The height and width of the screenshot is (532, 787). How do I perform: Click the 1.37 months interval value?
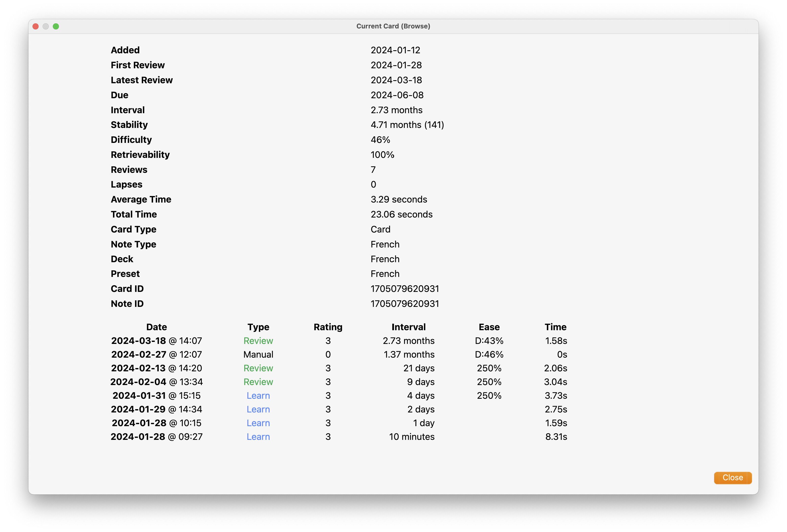click(409, 354)
